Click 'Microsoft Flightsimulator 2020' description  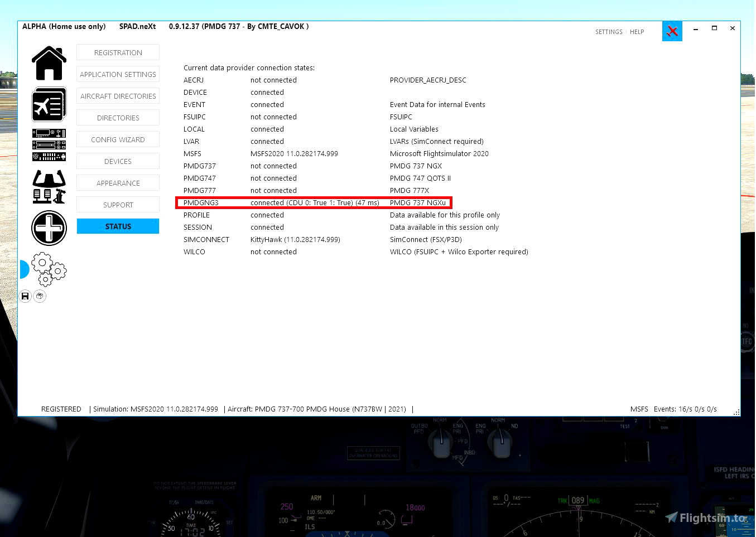tap(439, 154)
